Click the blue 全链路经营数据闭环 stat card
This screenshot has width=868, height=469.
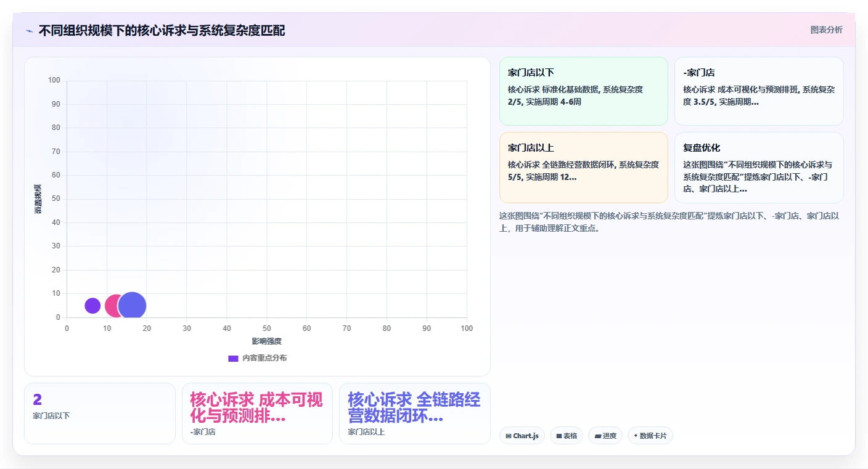[415, 414]
